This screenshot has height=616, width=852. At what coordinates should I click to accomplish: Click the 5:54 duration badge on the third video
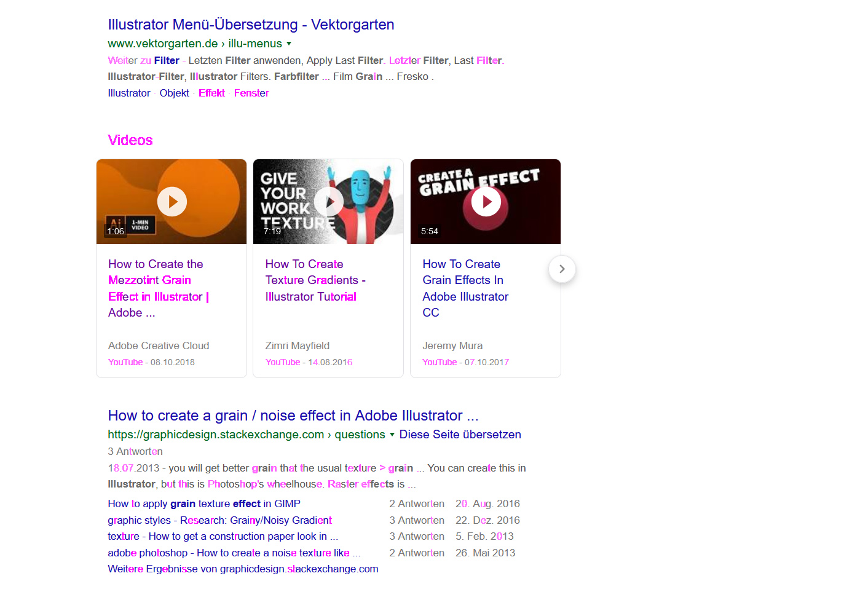coord(430,231)
